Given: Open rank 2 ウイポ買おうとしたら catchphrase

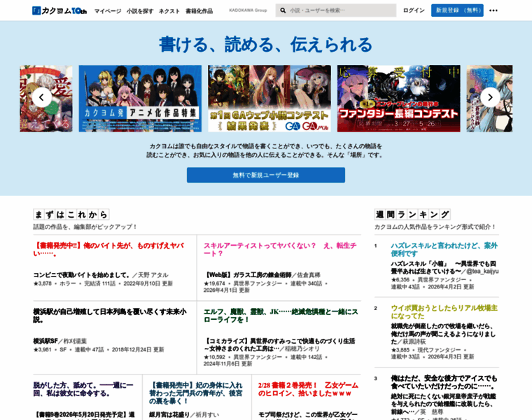Looking at the screenshot, I should (444, 312).
